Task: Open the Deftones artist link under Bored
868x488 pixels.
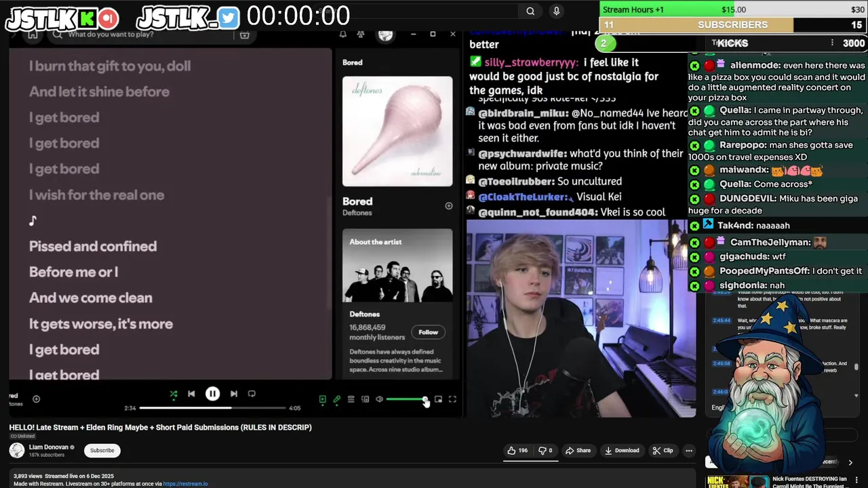Action: 357,213
